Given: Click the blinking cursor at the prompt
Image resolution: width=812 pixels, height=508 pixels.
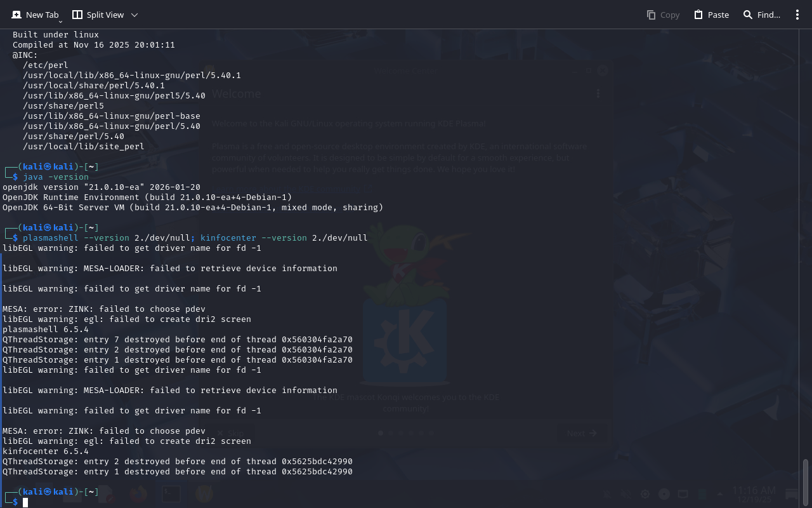Looking at the screenshot, I should [25, 502].
